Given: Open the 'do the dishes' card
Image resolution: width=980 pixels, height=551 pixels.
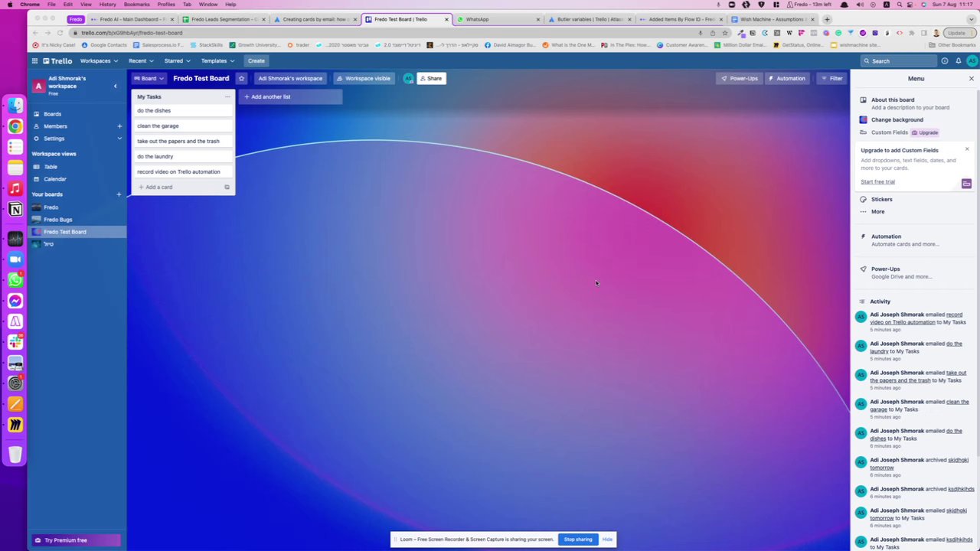Looking at the screenshot, I should click(x=183, y=110).
